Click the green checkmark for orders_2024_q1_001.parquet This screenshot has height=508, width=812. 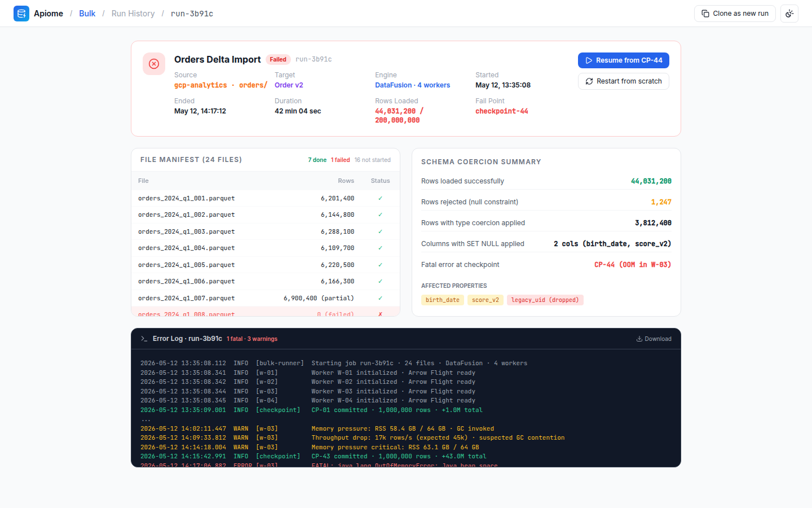[x=380, y=198]
